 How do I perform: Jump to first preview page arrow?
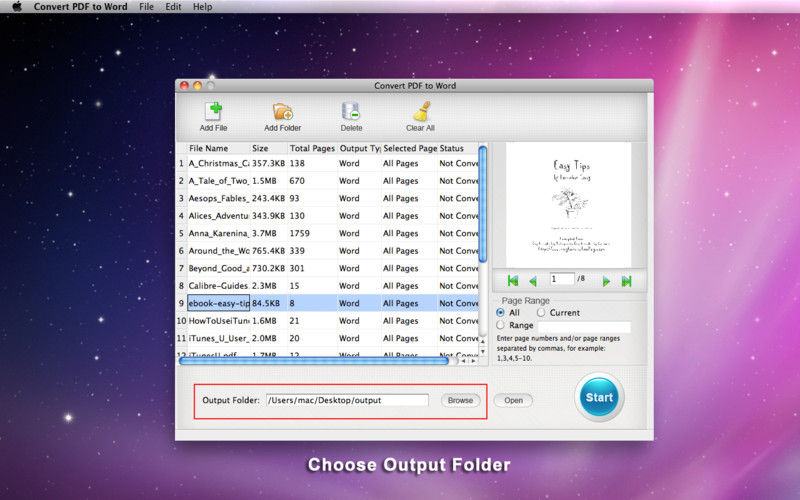coord(513,280)
